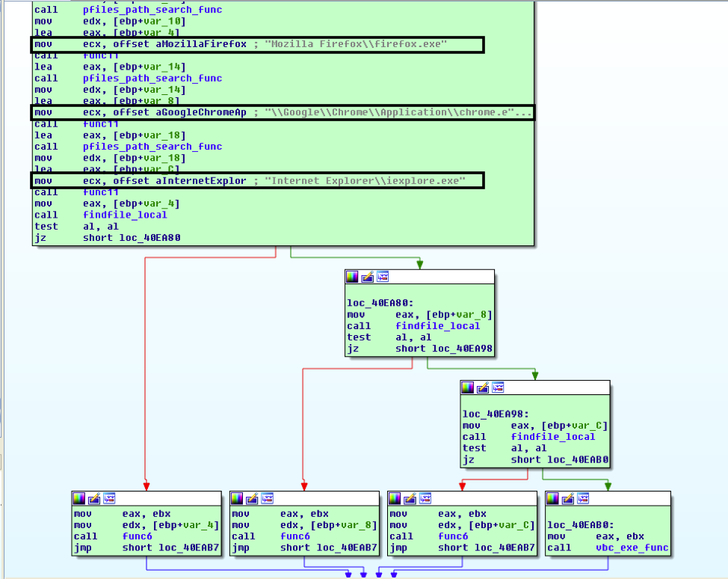This screenshot has height=579, width=728.
Task: Click the edit pencil icon on node loc_40EA80
Action: click(x=367, y=277)
